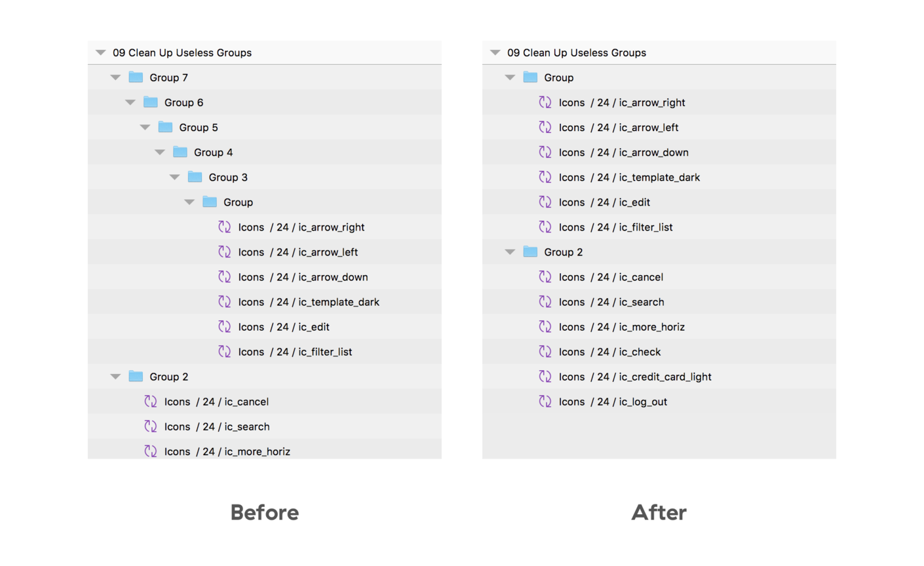Click Group 2 folder icon in After panel
The image size is (924, 566).
click(x=530, y=252)
